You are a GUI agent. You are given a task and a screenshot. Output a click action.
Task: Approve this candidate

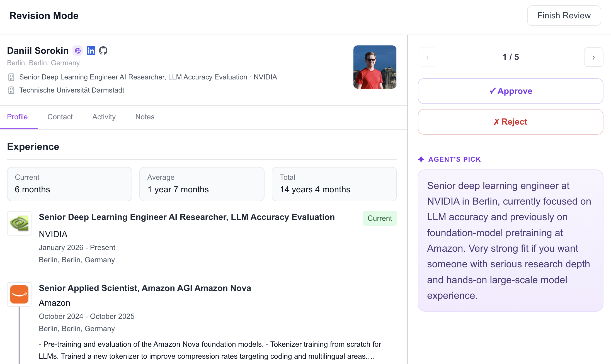[x=511, y=91]
